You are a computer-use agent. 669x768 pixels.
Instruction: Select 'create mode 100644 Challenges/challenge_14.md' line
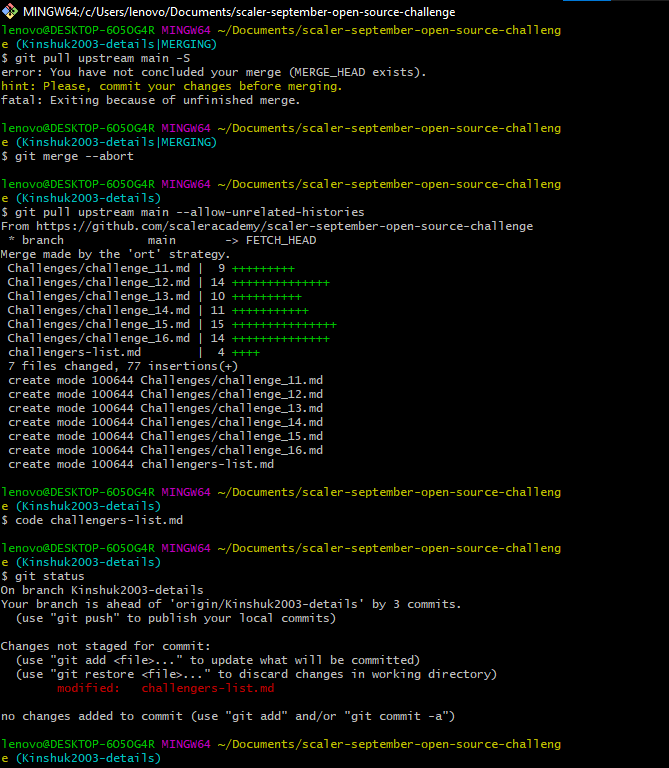point(166,422)
